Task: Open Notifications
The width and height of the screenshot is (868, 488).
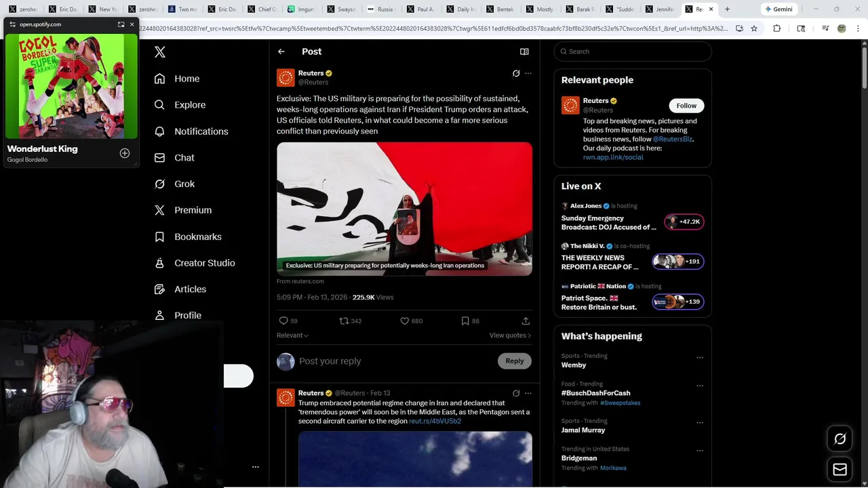Action: click(x=191, y=131)
